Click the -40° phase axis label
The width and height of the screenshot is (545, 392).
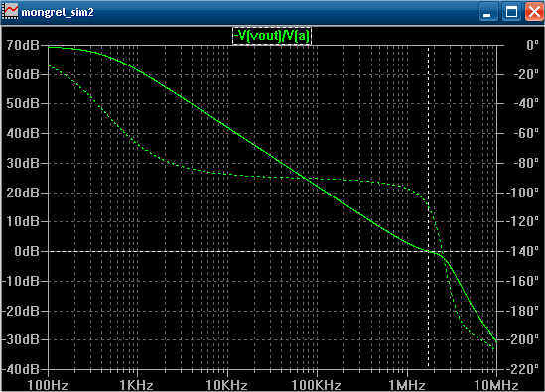point(526,104)
